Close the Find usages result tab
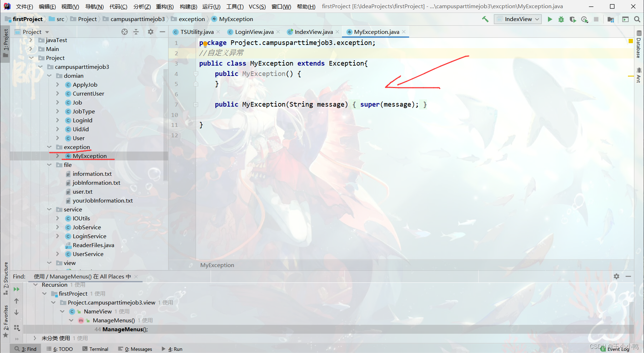The height and width of the screenshot is (353, 644). point(136,276)
